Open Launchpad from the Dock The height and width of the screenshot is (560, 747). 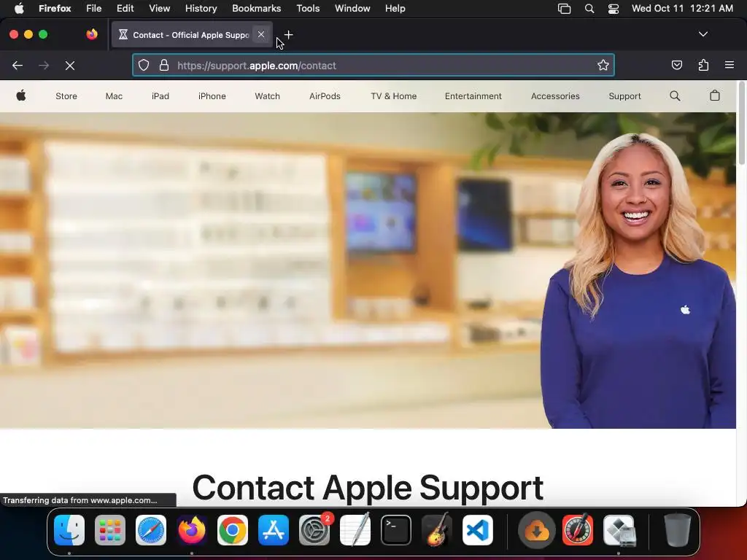(x=110, y=530)
